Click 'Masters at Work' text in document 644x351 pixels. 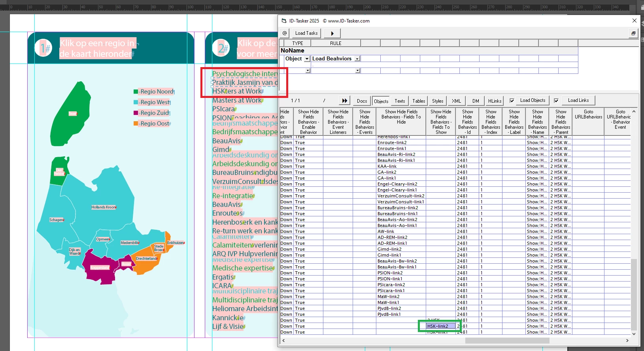click(237, 100)
